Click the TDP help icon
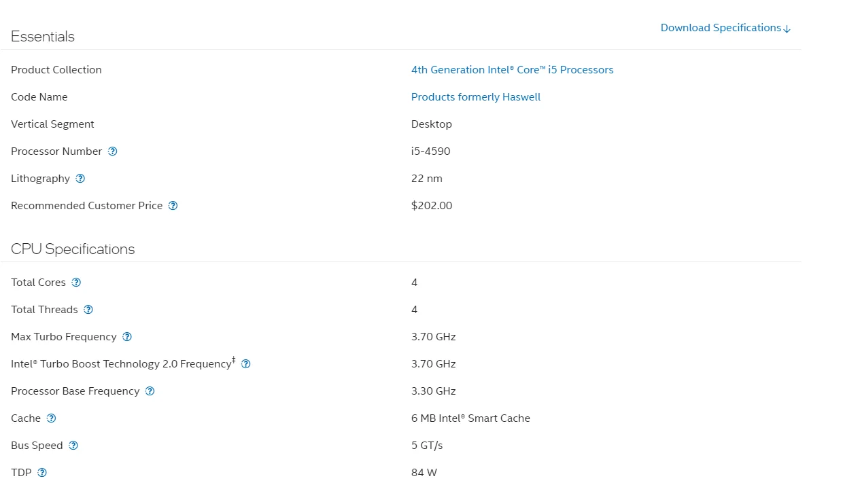Viewport: 860px width, 504px height. (x=42, y=473)
